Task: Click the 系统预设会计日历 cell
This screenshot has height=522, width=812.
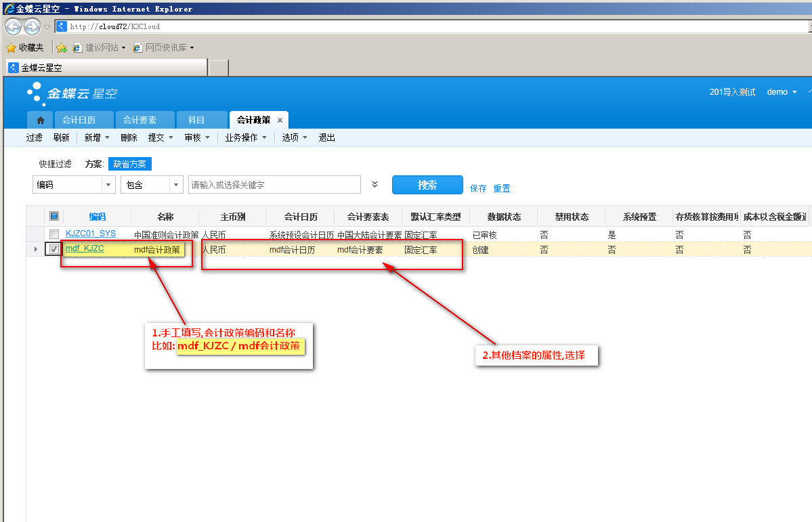Action: (x=301, y=234)
